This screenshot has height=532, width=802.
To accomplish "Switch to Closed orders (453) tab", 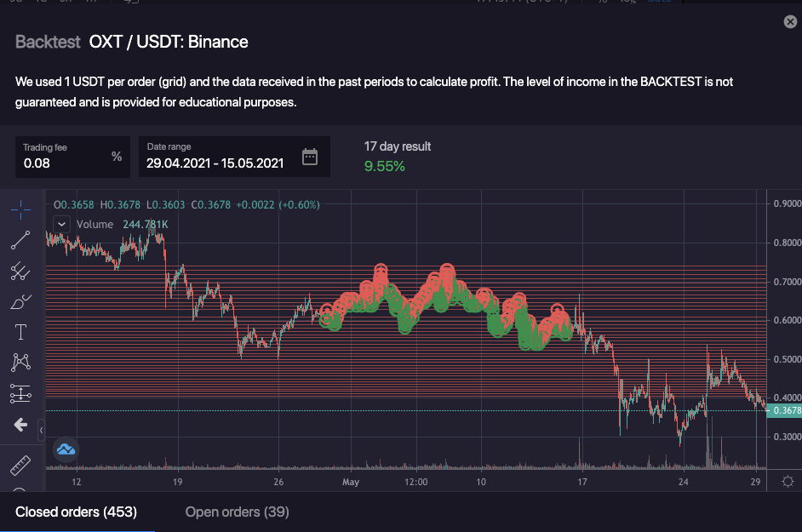I will [x=76, y=512].
